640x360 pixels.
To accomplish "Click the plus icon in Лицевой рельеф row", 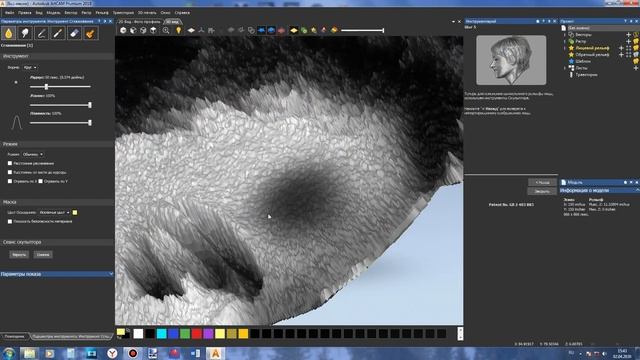I will (621, 48).
